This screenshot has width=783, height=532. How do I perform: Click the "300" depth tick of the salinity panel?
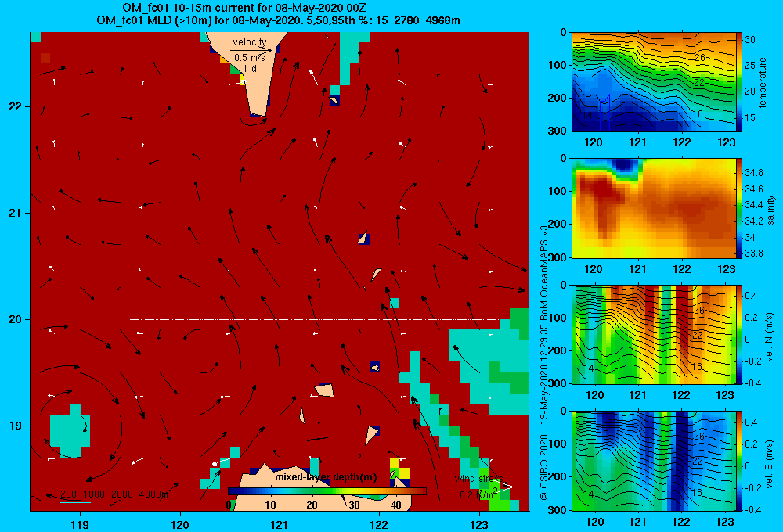557,257
